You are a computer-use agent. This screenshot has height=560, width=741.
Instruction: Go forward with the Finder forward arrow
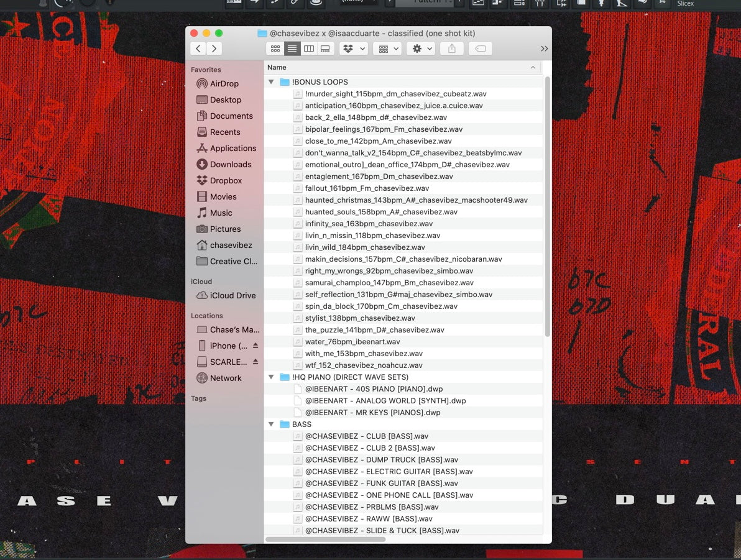click(x=214, y=48)
